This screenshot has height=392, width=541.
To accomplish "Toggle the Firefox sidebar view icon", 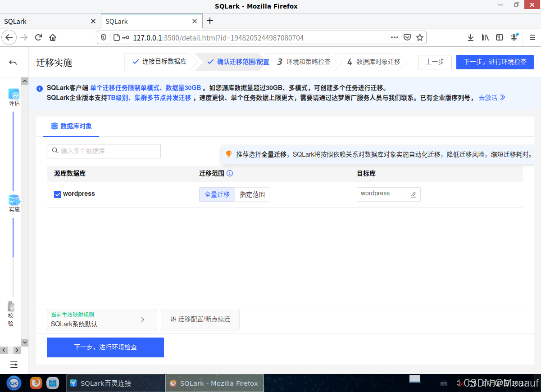I will [500, 37].
